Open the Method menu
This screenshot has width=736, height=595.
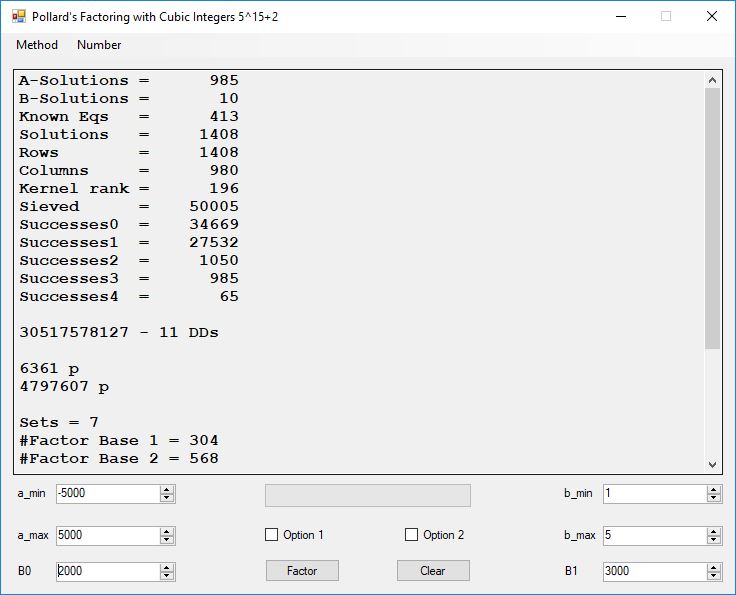pos(37,45)
